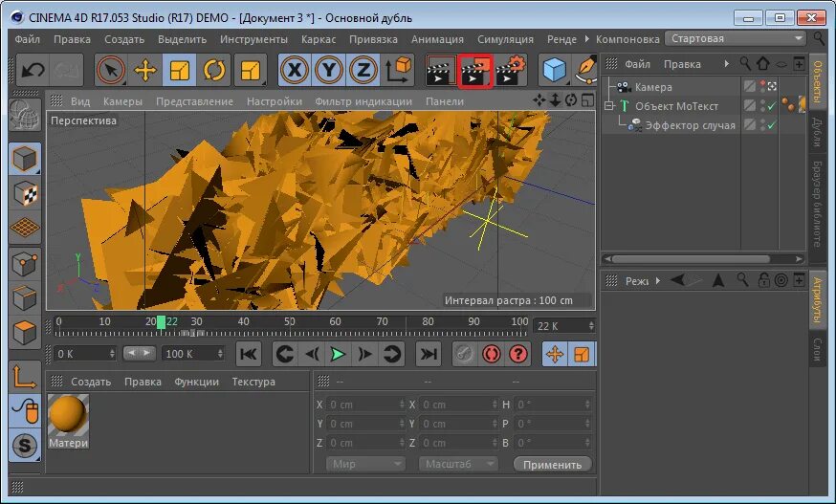Open the viewport Камеры menu

click(x=122, y=101)
